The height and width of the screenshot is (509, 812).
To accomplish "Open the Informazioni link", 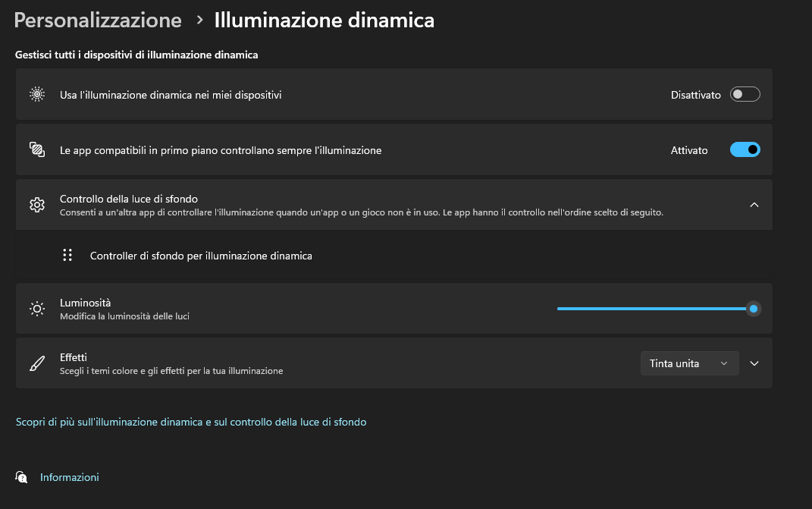I will (70, 477).
